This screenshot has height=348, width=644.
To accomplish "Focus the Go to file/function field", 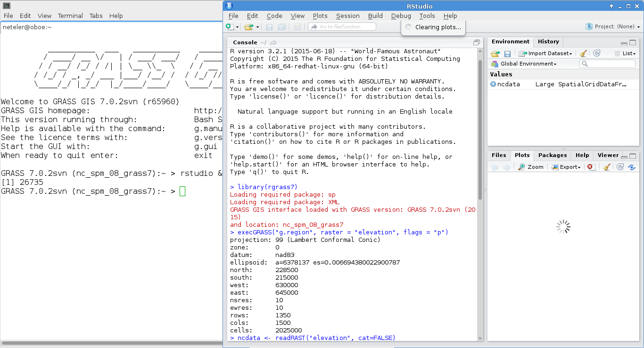I will pos(342,27).
